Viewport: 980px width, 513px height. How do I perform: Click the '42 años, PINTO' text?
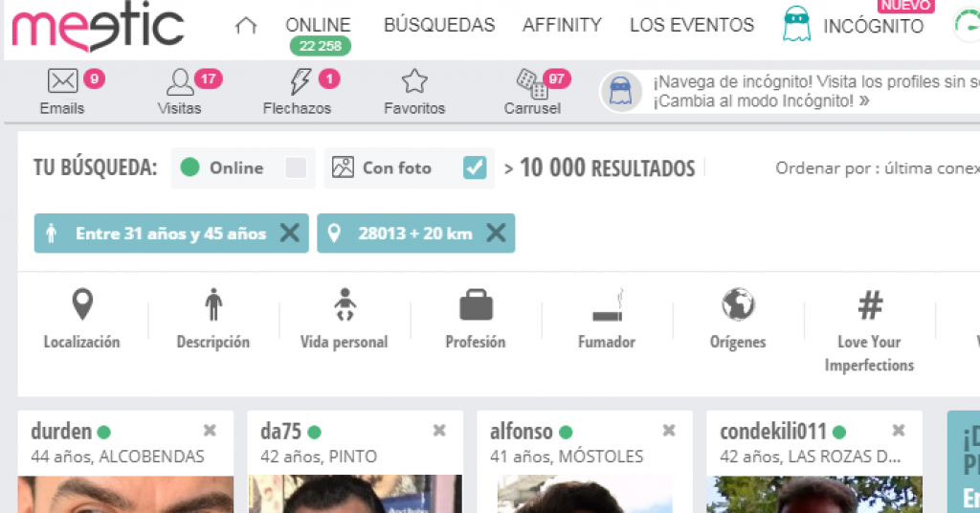(319, 457)
